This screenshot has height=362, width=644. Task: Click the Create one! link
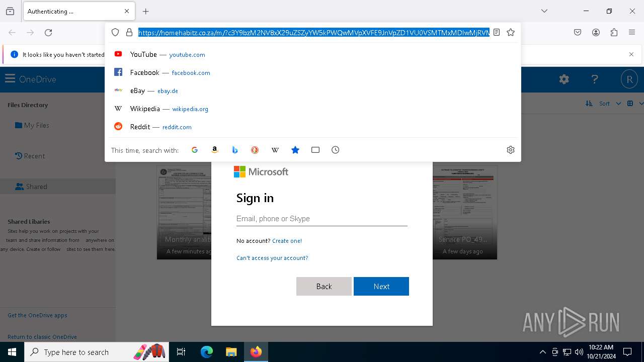[x=287, y=241]
